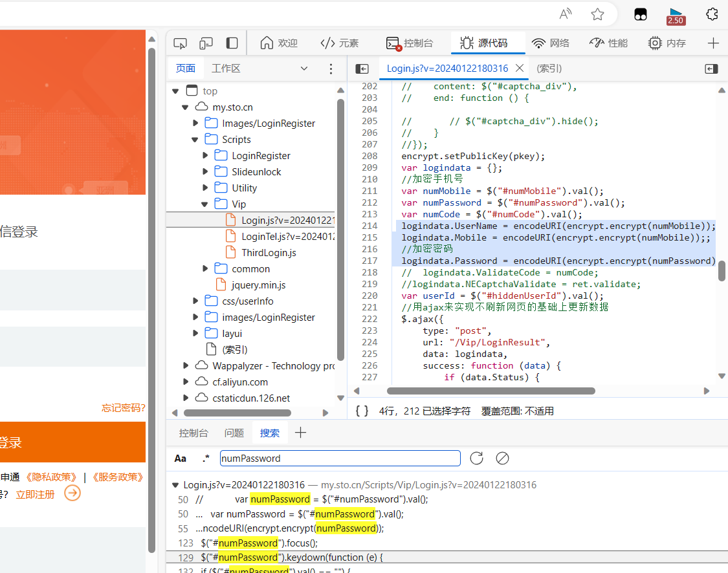Image resolution: width=728 pixels, height=573 pixels.
Task: Switch to the Elements (元素) tab
Action: pyautogui.click(x=339, y=43)
